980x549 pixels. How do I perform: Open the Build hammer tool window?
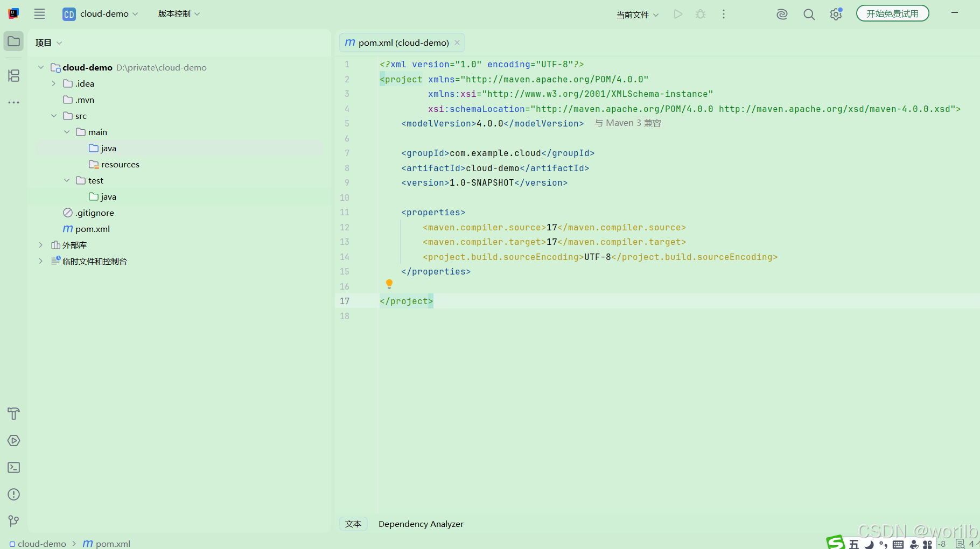[x=13, y=413]
